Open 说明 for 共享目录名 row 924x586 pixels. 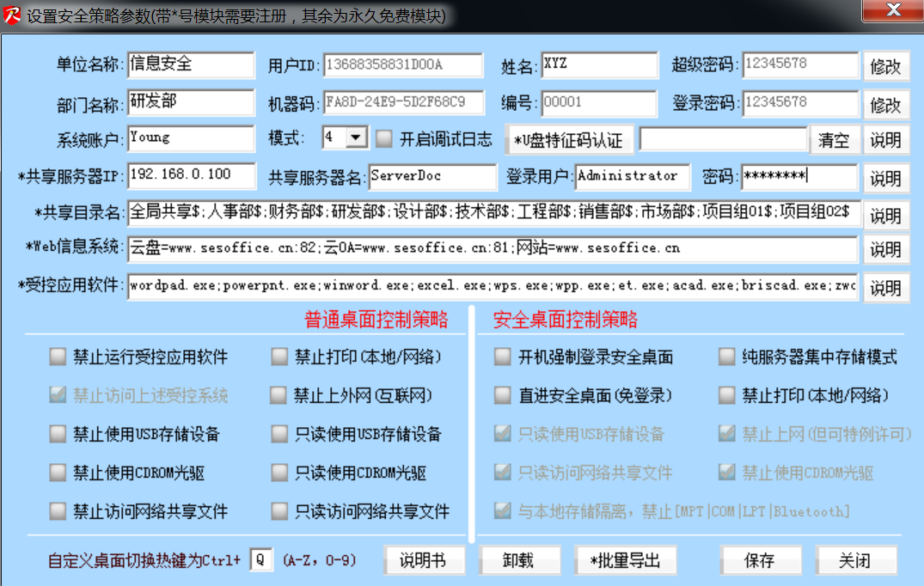pyautogui.click(x=886, y=215)
